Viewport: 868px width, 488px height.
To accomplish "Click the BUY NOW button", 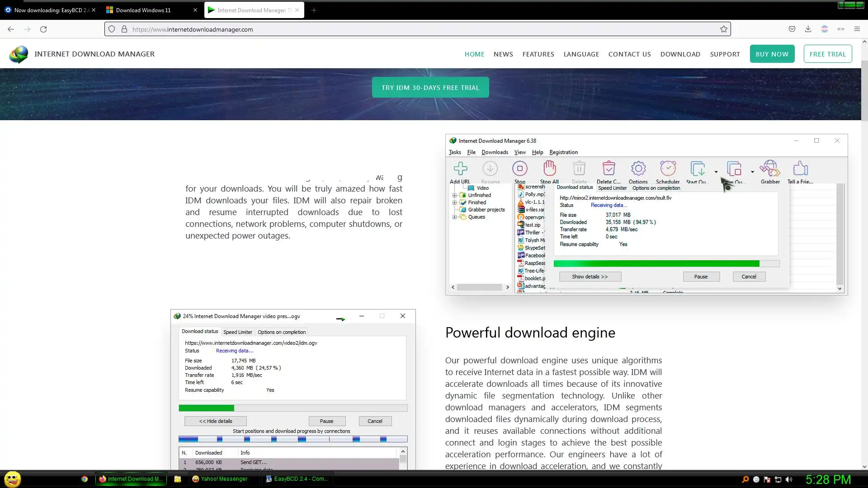I will click(772, 54).
